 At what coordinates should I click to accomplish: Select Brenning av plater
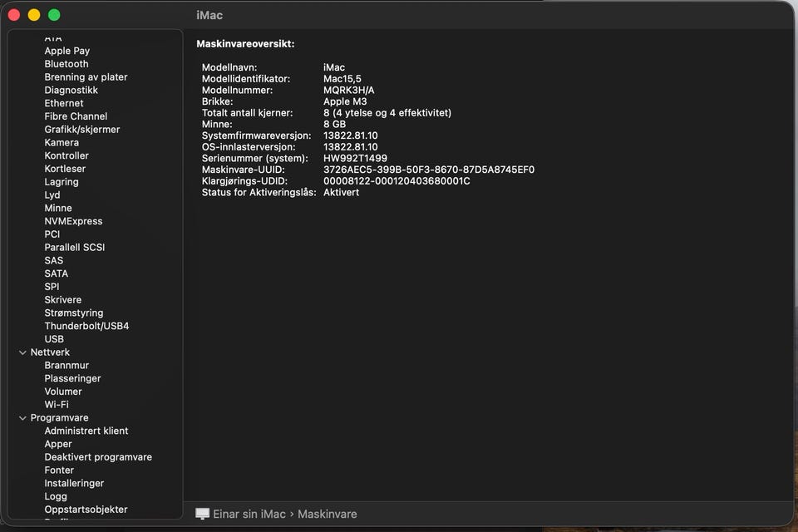86,76
